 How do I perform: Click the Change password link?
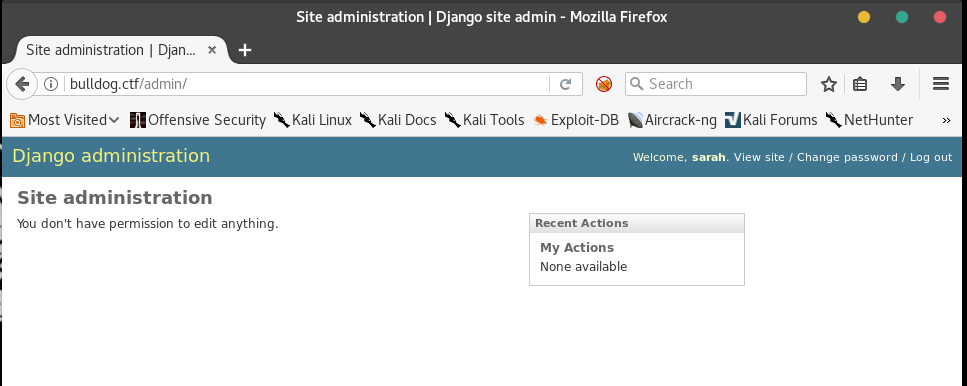click(847, 157)
